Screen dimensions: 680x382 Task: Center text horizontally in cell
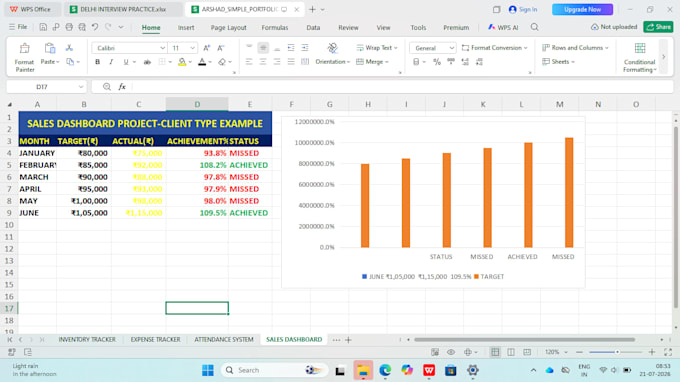click(263, 62)
